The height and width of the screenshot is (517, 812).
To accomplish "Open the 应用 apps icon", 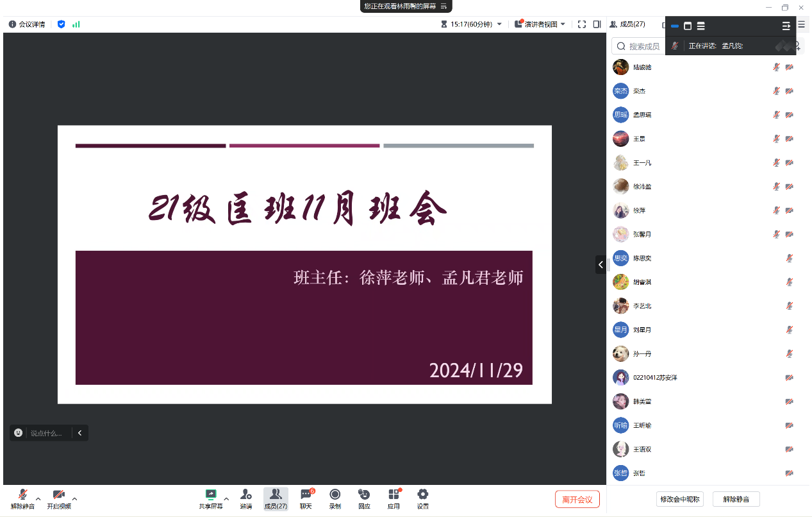I will pyautogui.click(x=394, y=495).
